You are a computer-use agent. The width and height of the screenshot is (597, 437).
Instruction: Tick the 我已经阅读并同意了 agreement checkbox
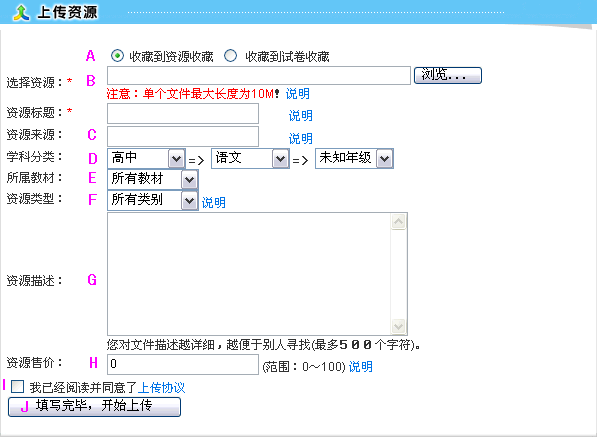coord(17,387)
